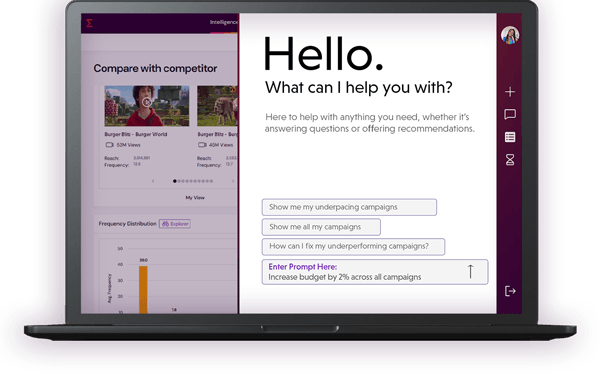Click the My View label
The width and height of the screenshot is (600, 376).
(195, 198)
